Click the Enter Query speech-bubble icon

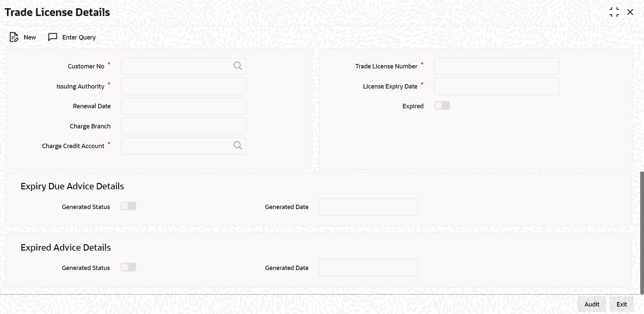pyautogui.click(x=53, y=37)
